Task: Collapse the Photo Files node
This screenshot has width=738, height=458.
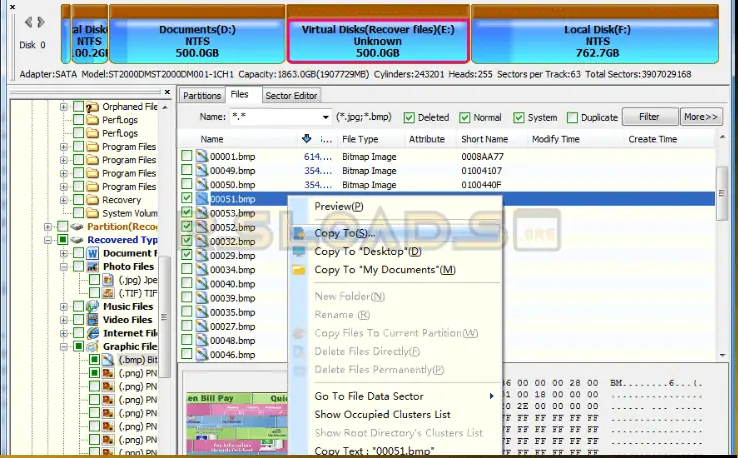Action: tap(64, 267)
